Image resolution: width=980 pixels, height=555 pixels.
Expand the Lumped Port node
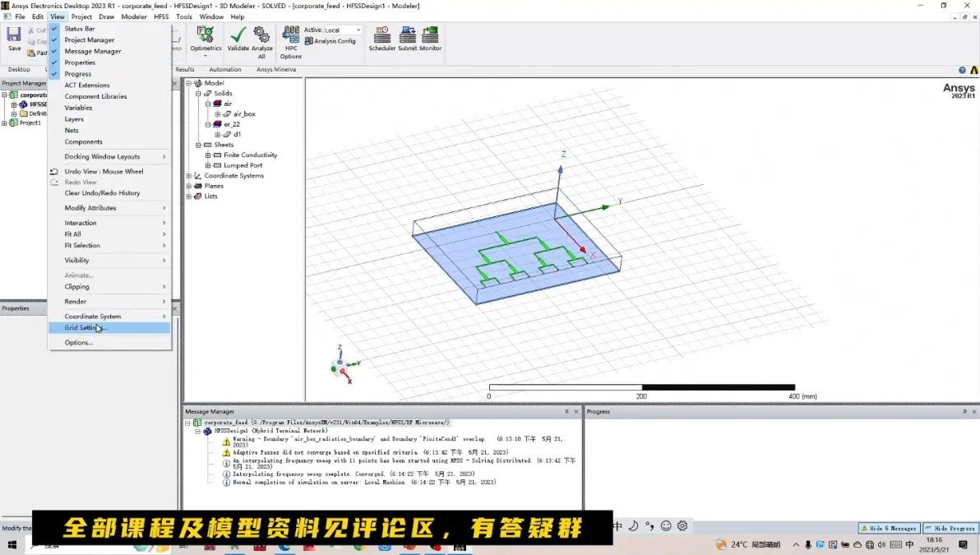(x=208, y=165)
